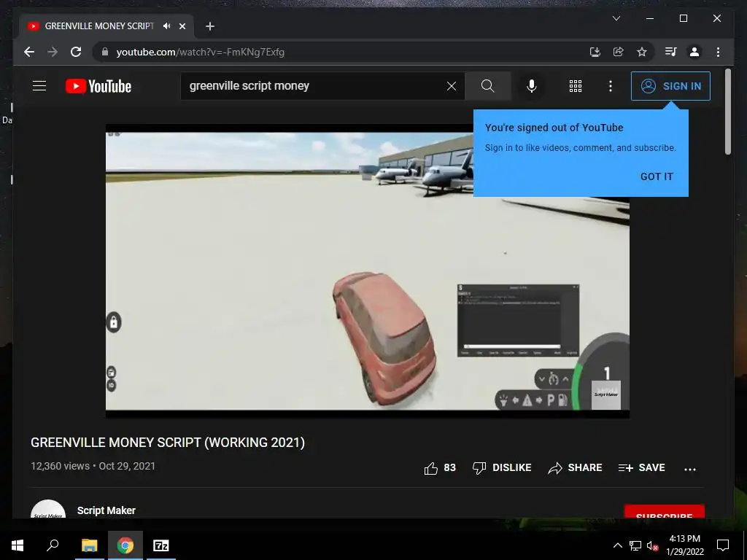Screen dimensions: 747x560
Task: Open YouTube settings three-dot menu
Action: tap(611, 86)
